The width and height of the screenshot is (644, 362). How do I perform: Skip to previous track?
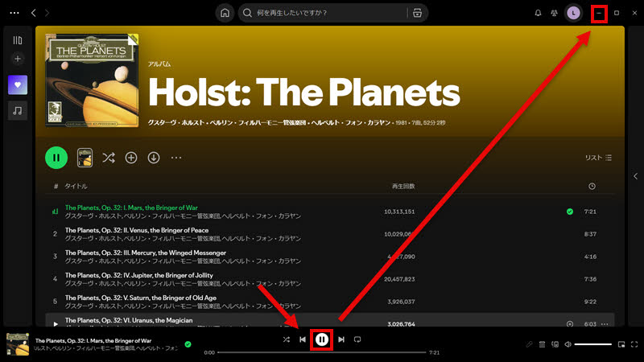click(303, 339)
